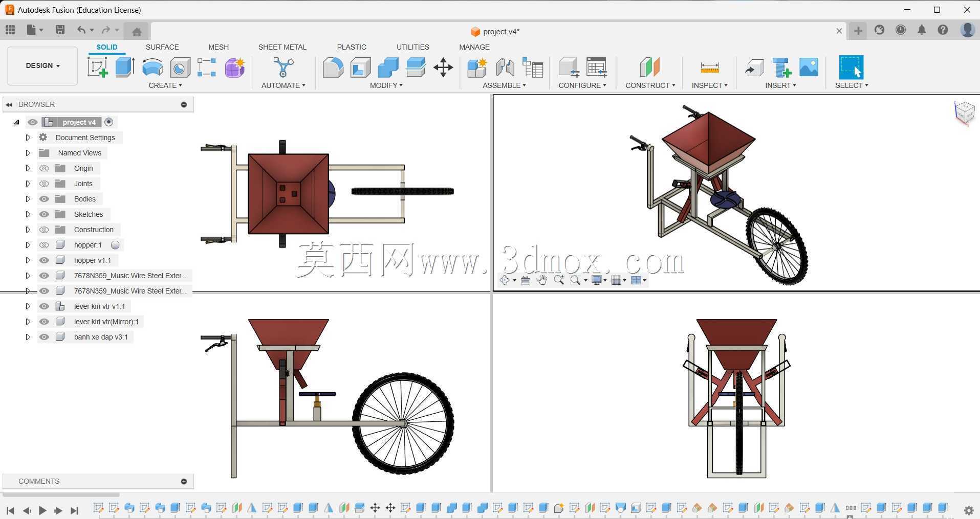Switch to the SHEET METAL tab
Screen dimensions: 980x519
click(x=282, y=47)
